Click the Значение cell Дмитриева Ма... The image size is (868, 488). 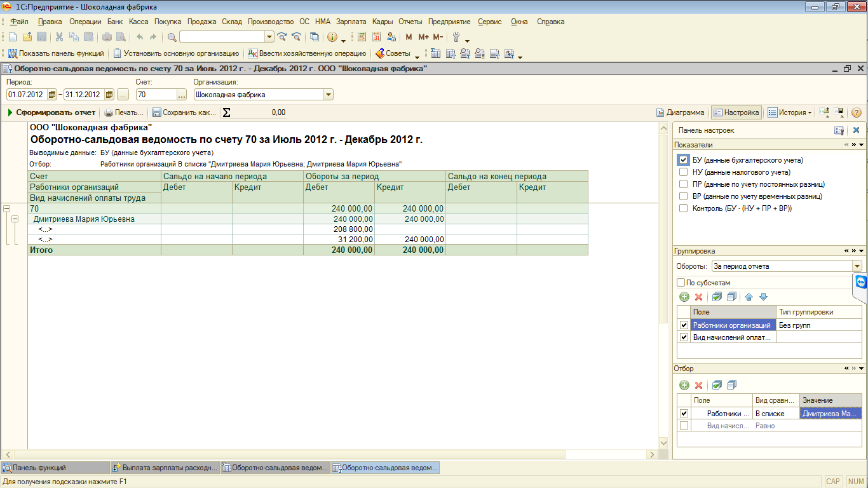pos(831,414)
